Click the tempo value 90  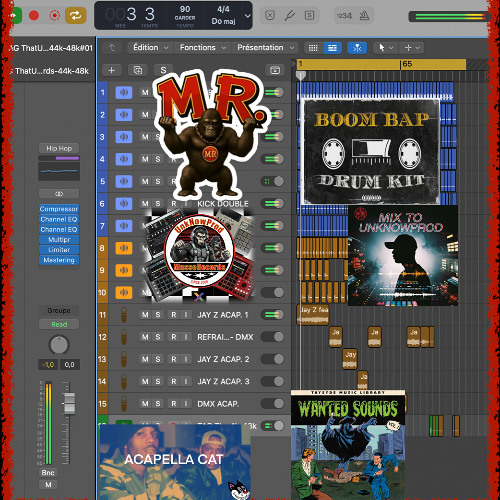pos(185,9)
